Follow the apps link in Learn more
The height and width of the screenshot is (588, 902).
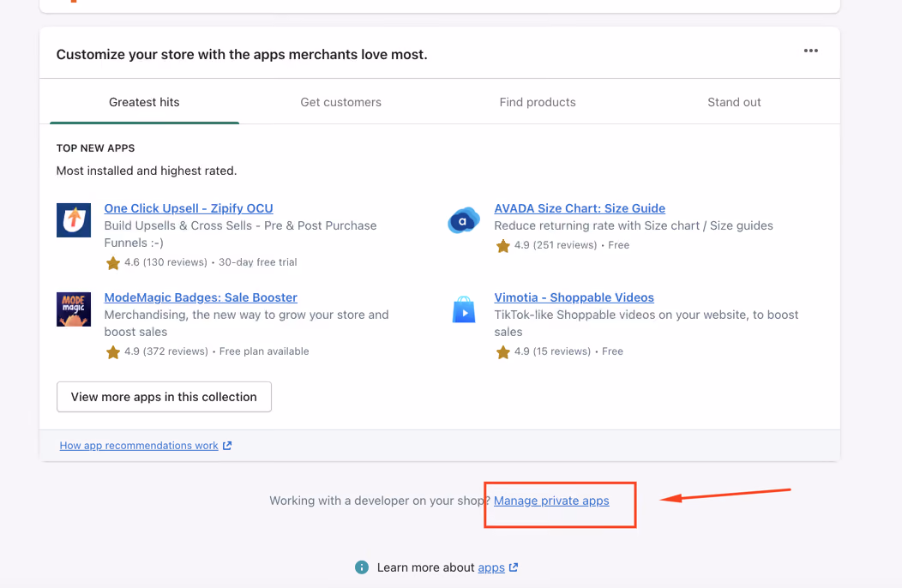pos(491,567)
